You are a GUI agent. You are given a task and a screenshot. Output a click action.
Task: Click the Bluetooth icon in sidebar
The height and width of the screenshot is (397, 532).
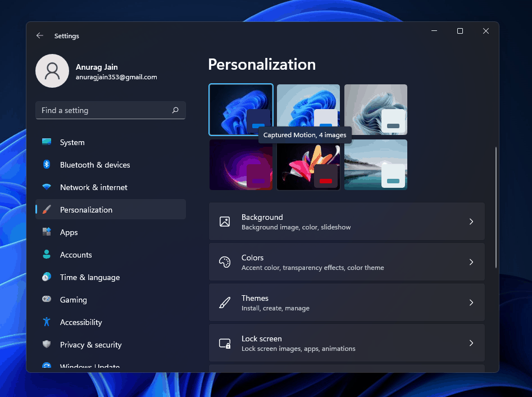pyautogui.click(x=47, y=164)
